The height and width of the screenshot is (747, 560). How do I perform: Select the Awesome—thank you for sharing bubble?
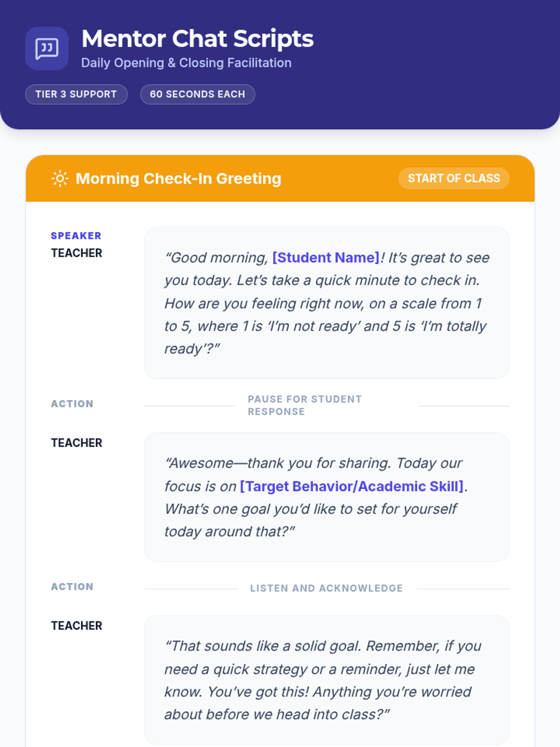click(327, 497)
